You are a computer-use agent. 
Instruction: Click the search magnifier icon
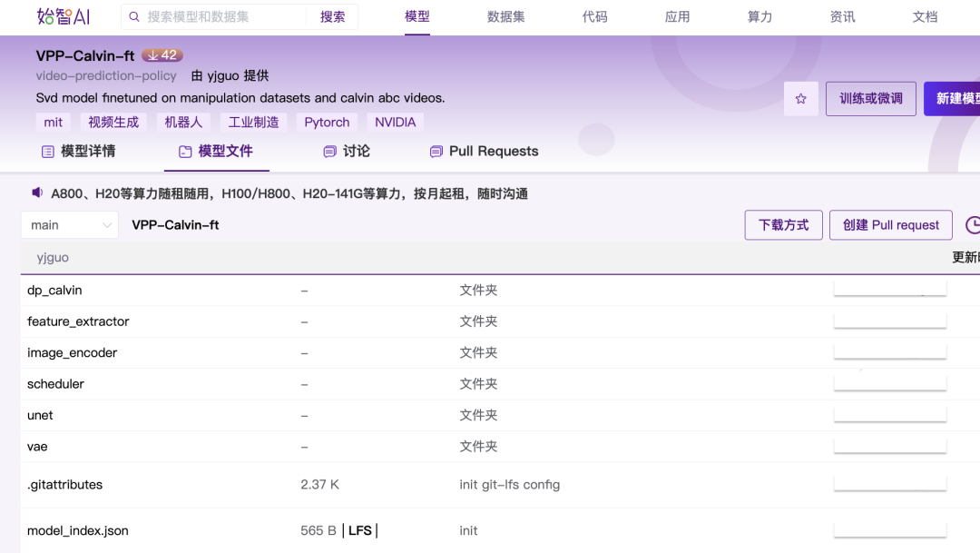point(133,17)
